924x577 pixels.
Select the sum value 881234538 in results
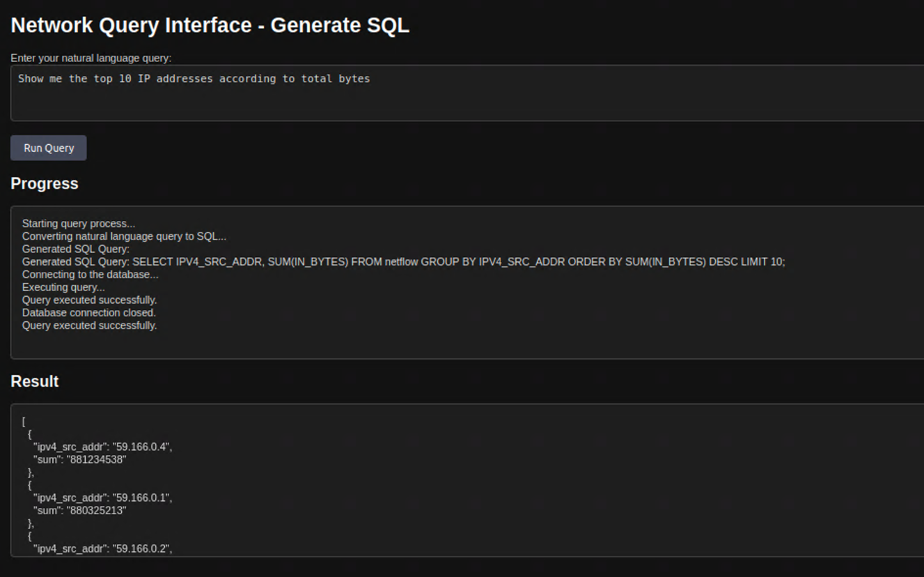91,459
